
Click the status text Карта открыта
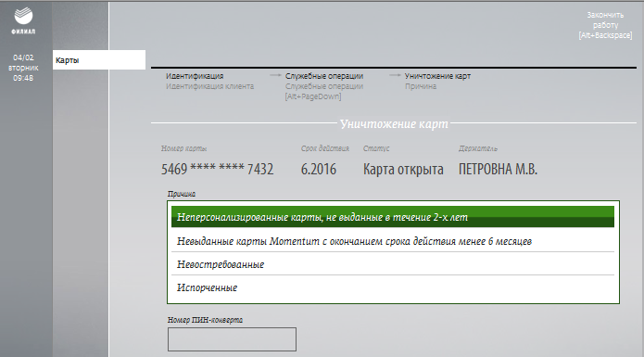coord(403,170)
